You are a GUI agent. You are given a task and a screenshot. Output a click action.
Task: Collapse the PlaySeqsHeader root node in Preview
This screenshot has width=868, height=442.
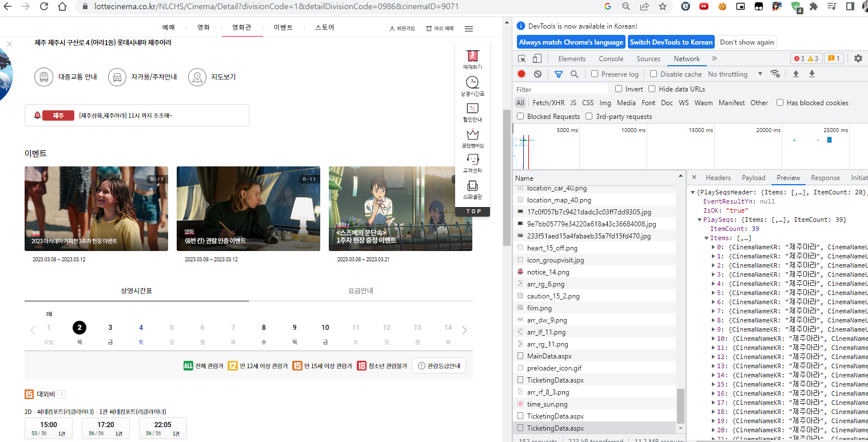click(x=693, y=193)
